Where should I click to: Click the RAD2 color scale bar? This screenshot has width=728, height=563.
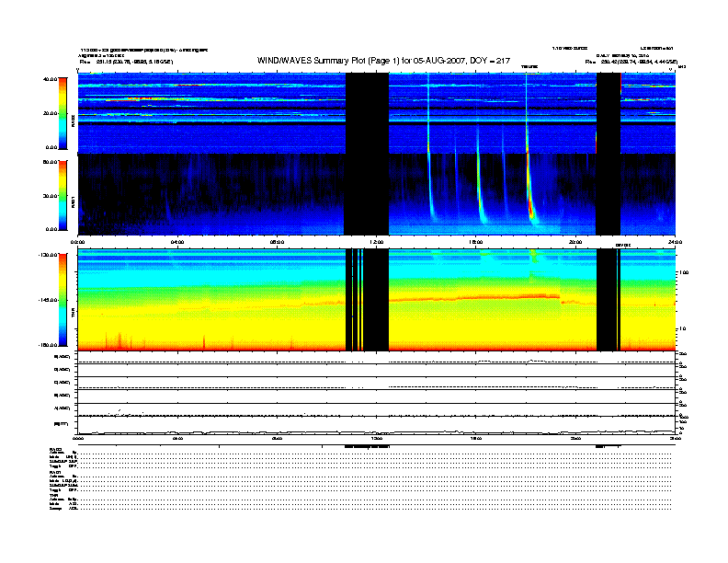(x=63, y=113)
